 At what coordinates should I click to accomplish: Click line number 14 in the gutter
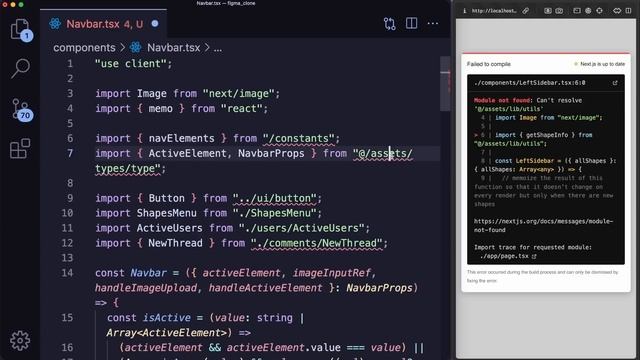pos(67,273)
